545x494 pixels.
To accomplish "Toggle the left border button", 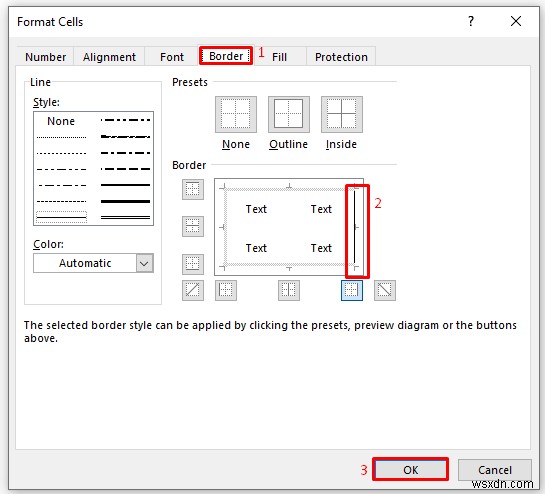I will 226,290.
